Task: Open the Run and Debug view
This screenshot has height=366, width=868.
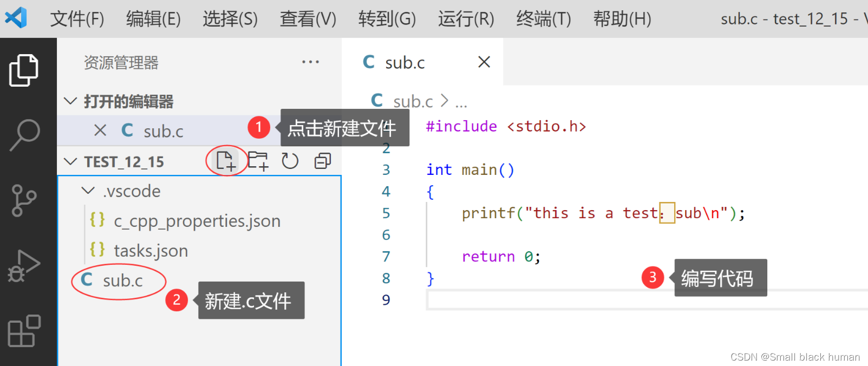Action: pyautogui.click(x=24, y=266)
